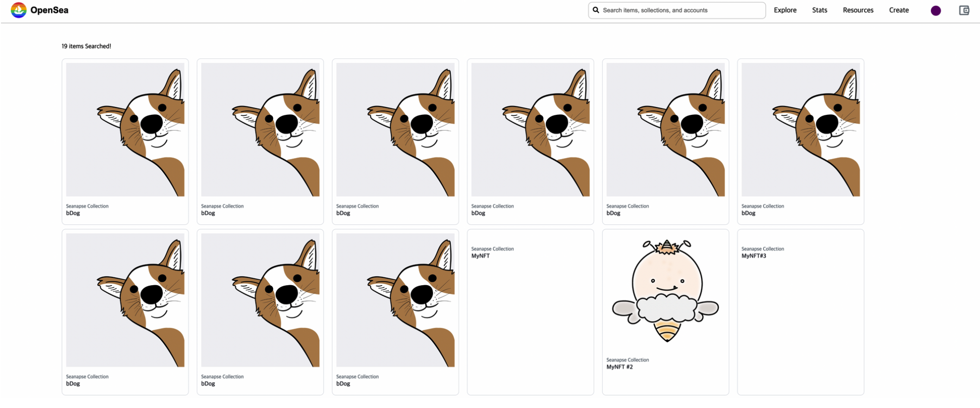Open the Resources menu
The height and width of the screenshot is (408, 980).
(x=858, y=10)
